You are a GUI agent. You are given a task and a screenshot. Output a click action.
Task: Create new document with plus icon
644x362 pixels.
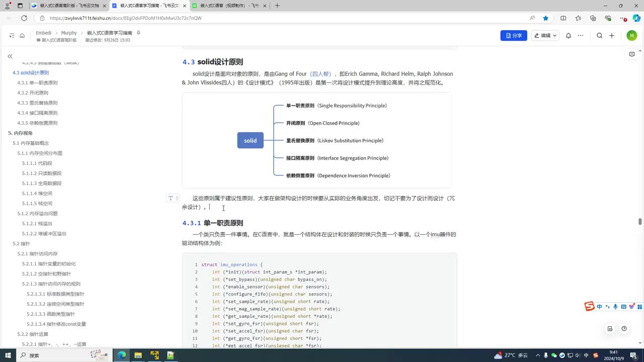612,36
